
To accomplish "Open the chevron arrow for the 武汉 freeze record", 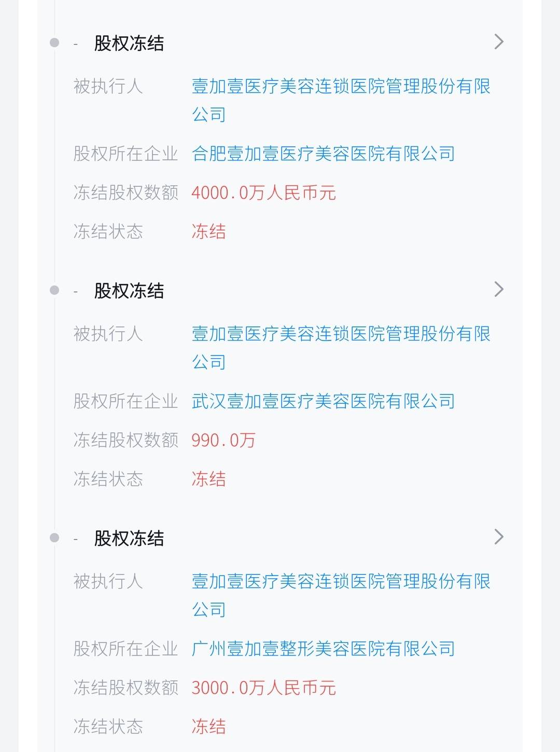I will coord(498,289).
